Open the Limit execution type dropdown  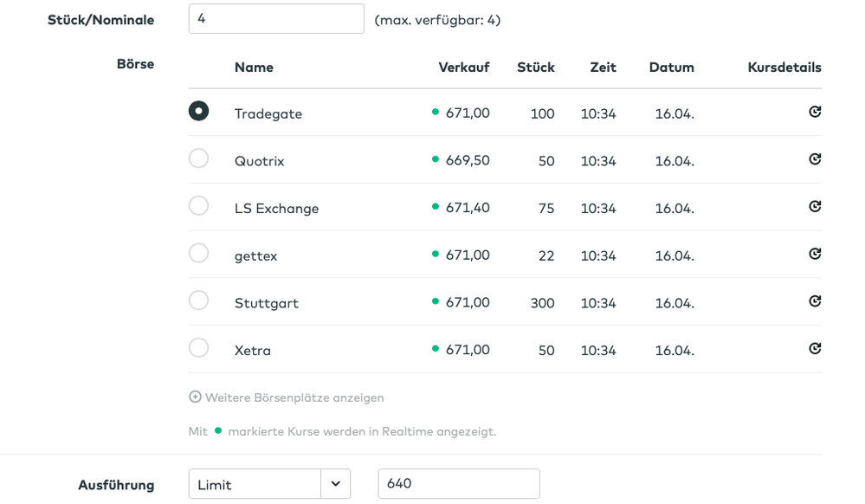pyautogui.click(x=255, y=484)
